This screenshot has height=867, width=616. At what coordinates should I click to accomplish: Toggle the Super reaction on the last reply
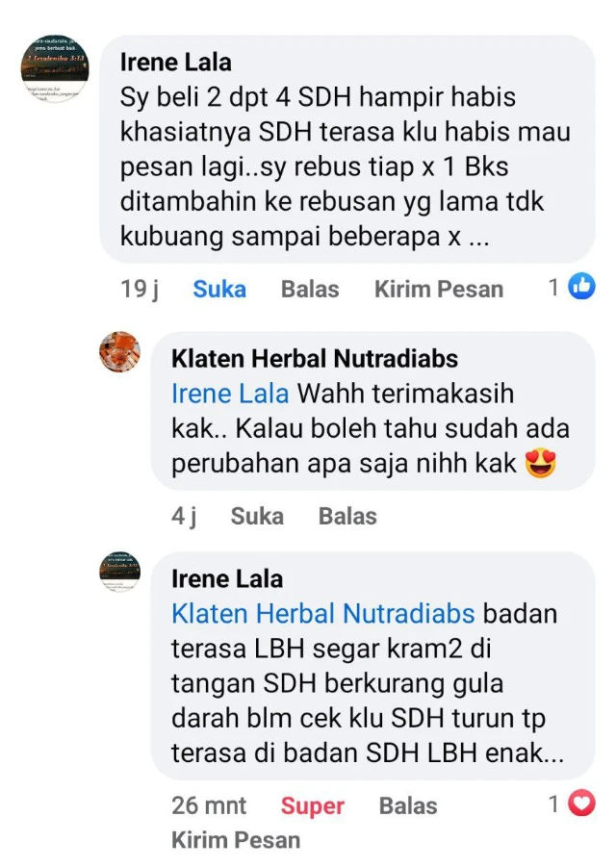coord(313,806)
